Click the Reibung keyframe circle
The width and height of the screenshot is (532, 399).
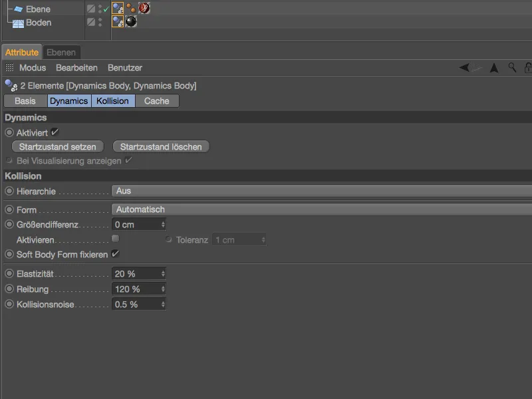point(9,289)
